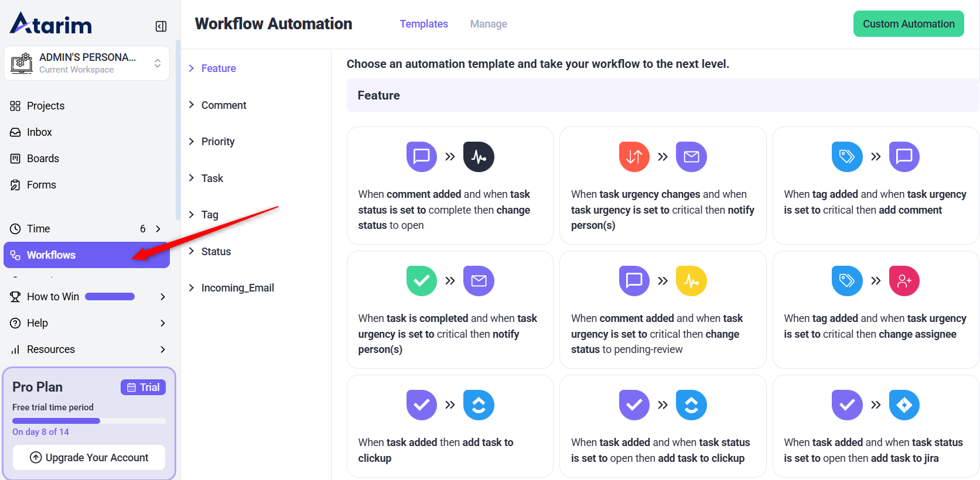Click the free trial progress bar
The width and height of the screenshot is (980, 480).
(x=89, y=421)
